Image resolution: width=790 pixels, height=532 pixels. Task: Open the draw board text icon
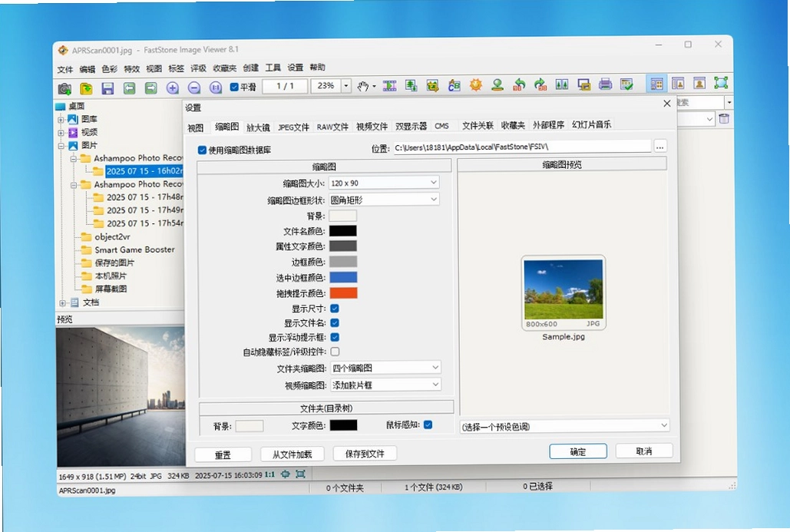point(454,86)
